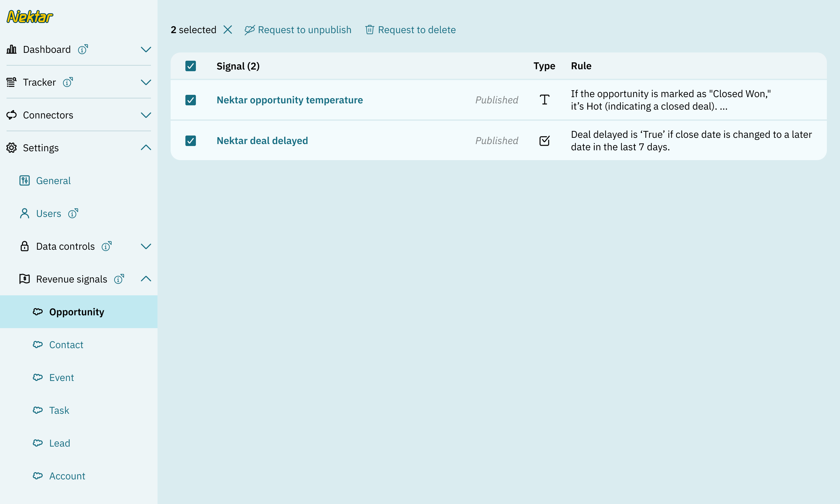This screenshot has width=840, height=504.
Task: Open the Users info link icon
Action: click(73, 213)
